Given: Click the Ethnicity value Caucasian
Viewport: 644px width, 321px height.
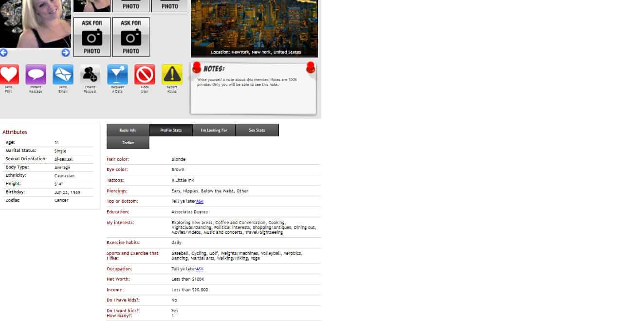Looking at the screenshot, I should click(x=64, y=175).
